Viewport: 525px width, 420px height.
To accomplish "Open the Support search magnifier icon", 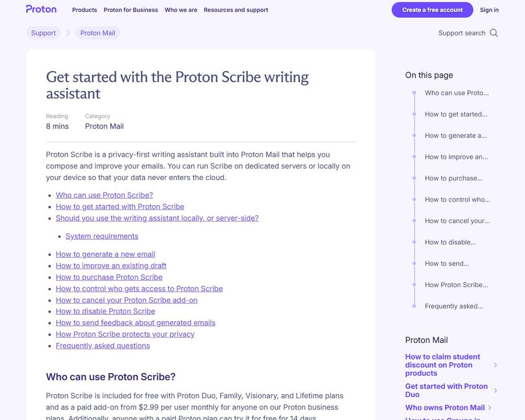I will [493, 33].
